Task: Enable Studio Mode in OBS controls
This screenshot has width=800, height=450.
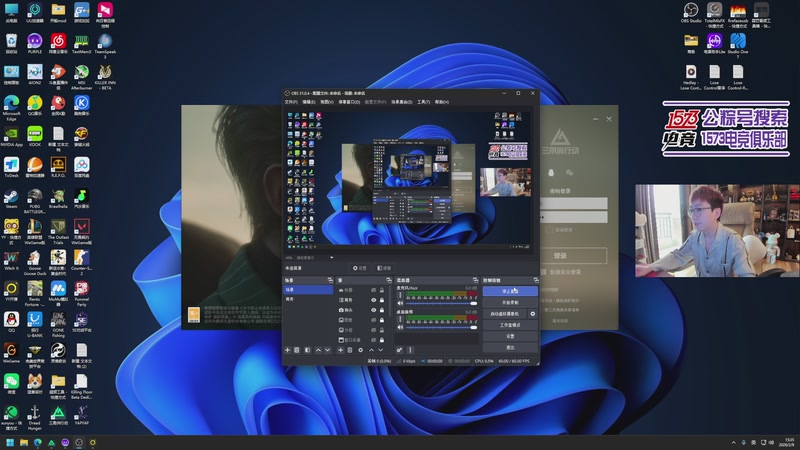Action: (x=510, y=325)
